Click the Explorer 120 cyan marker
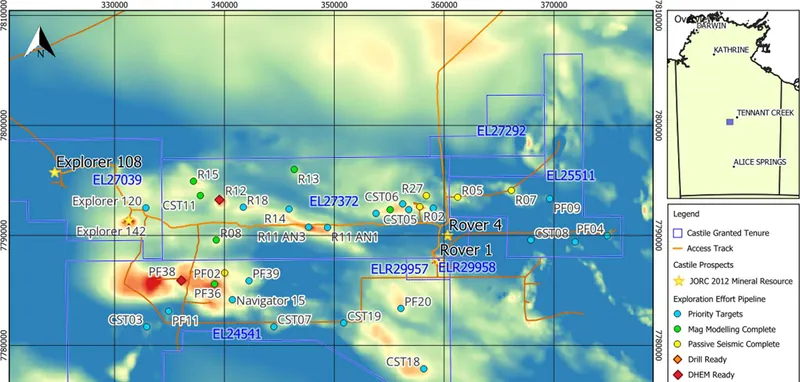The height and width of the screenshot is (382, 800). click(x=146, y=208)
